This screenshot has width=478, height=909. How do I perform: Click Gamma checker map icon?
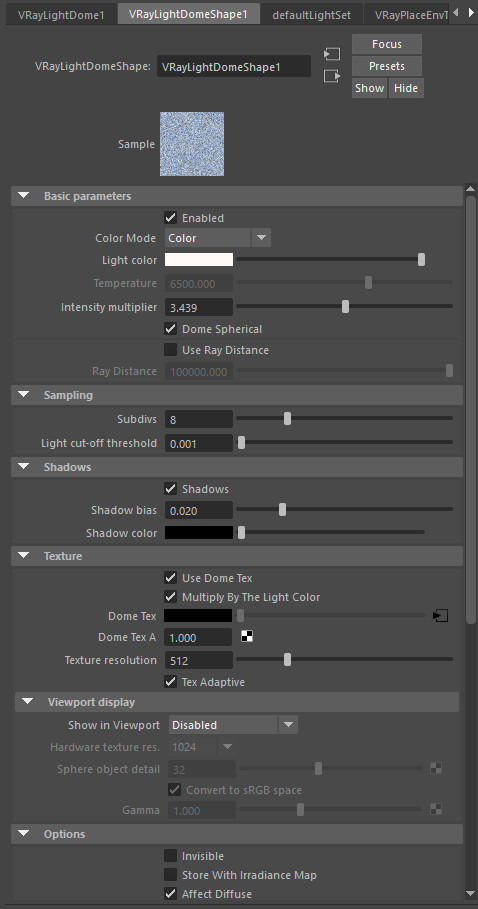tap(436, 809)
